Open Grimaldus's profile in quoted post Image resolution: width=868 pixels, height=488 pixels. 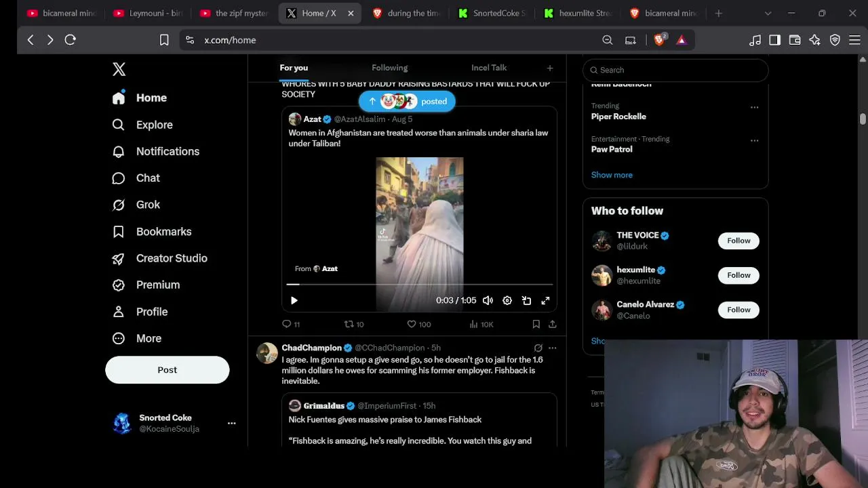click(x=323, y=406)
